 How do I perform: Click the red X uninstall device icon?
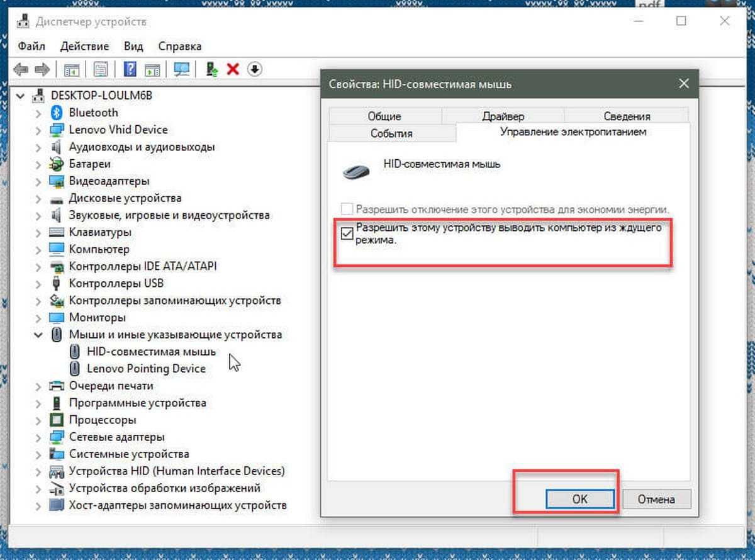(233, 69)
